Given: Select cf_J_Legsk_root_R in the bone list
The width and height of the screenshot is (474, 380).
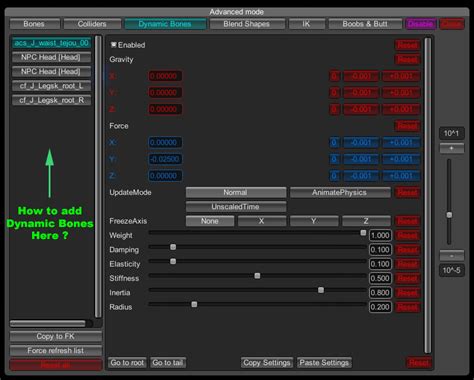Looking at the screenshot, I should pyautogui.click(x=51, y=100).
